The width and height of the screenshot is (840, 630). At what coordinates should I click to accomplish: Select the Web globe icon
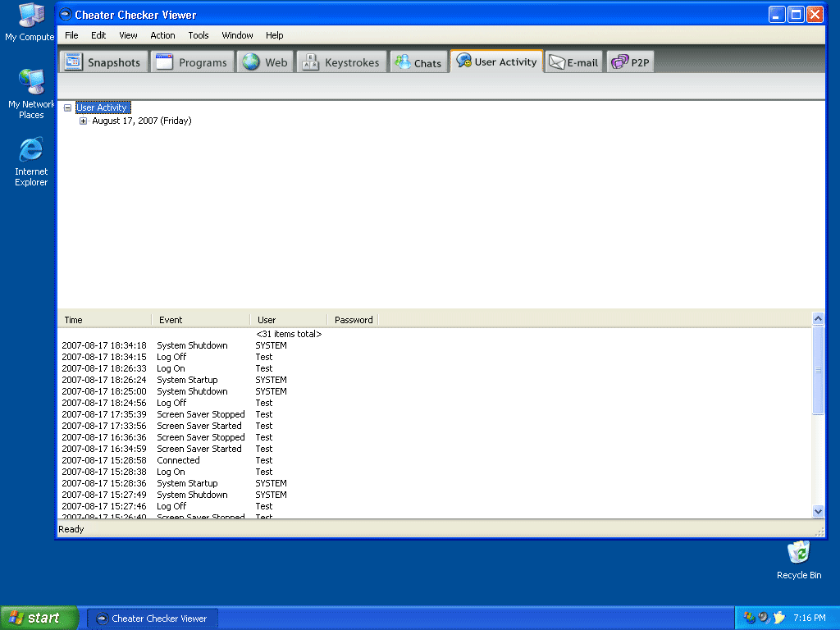251,62
